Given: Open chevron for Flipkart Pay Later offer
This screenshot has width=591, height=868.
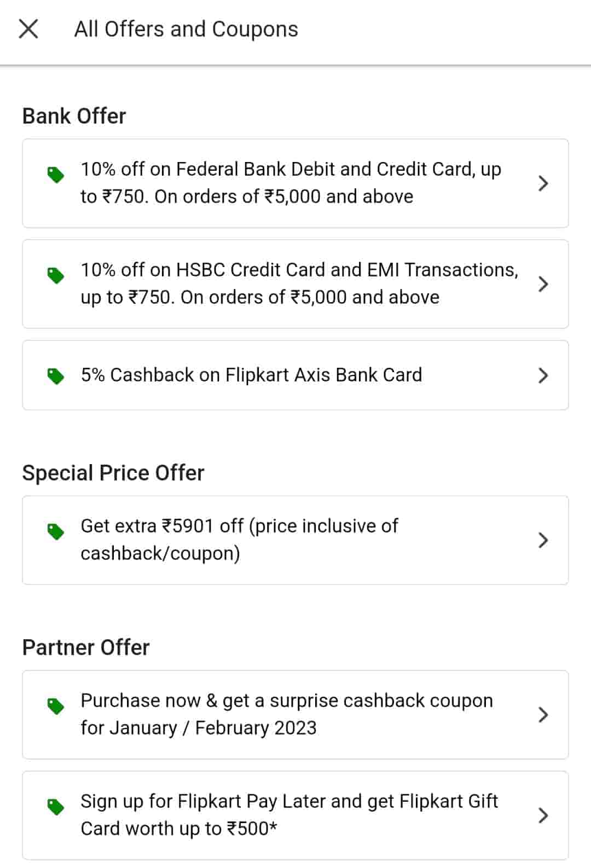Looking at the screenshot, I should (x=543, y=815).
